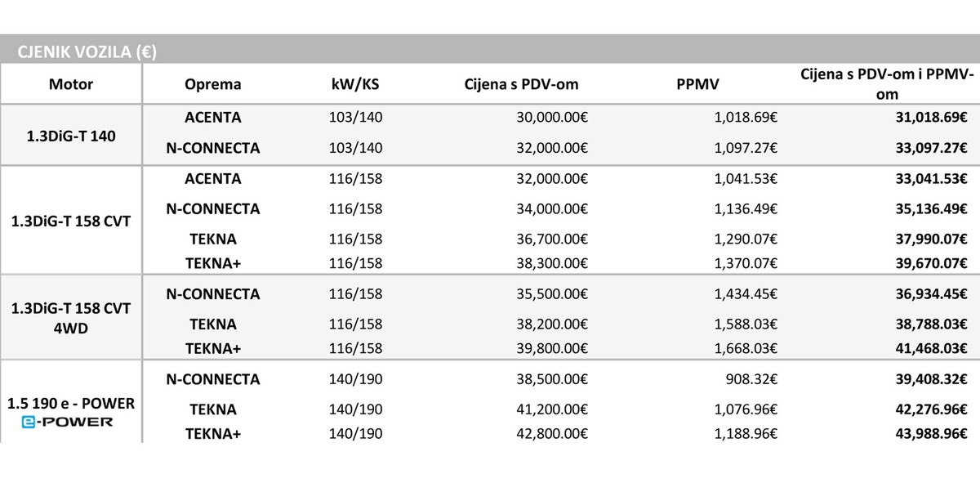This screenshot has width=980, height=483.
Task: Click the Motor column header
Action: click(x=71, y=84)
